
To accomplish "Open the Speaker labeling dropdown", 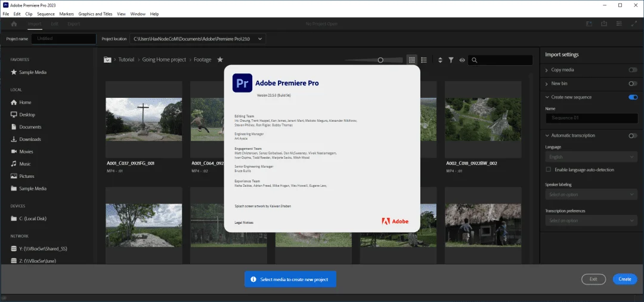I will [592, 195].
